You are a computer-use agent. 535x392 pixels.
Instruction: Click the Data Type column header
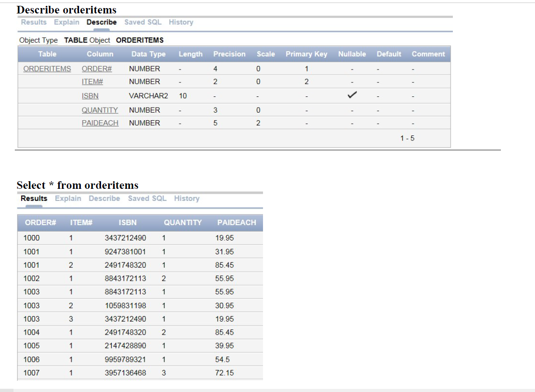pyautogui.click(x=149, y=54)
